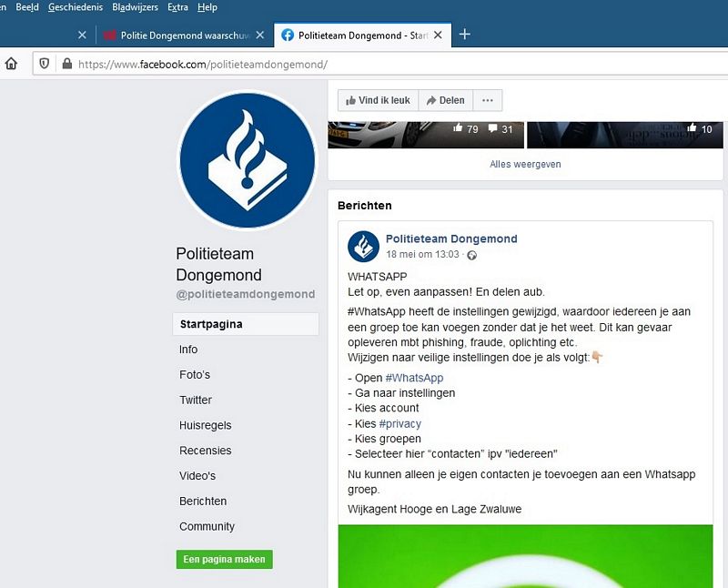728x588 pixels.
Task: Open Recensies in the sidebar
Action: point(206,451)
